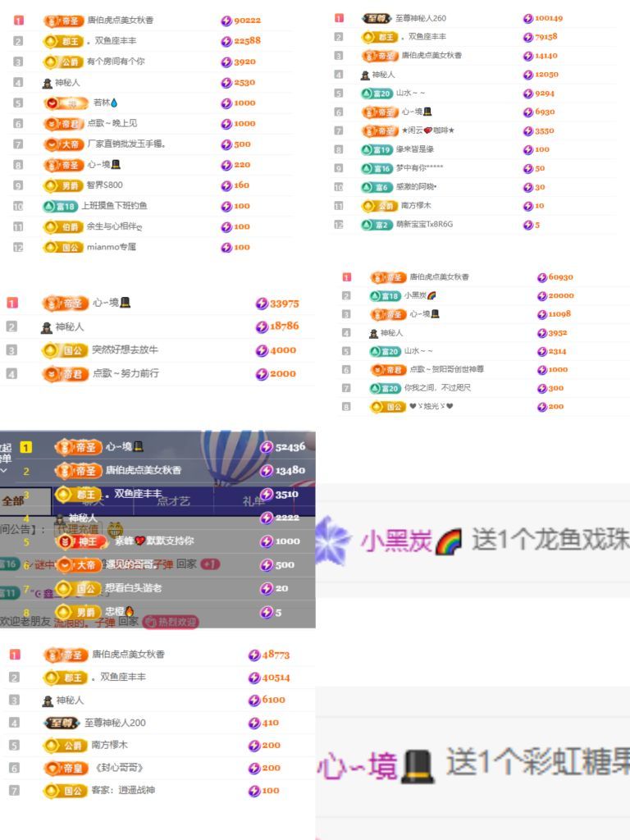Select user ★闲云咖啡★

[428, 130]
